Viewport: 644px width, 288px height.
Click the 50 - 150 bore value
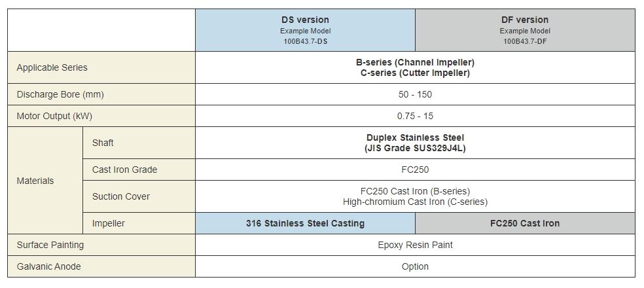pos(415,94)
